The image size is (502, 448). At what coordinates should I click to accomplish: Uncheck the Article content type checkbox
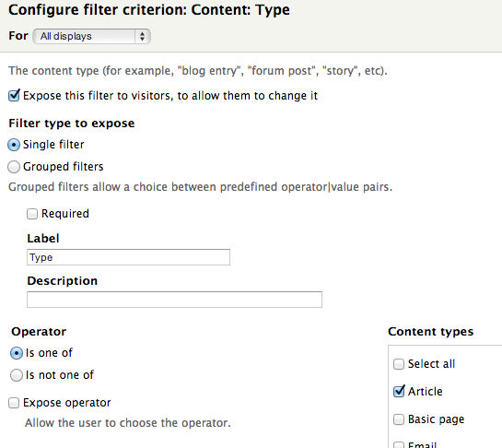[399, 391]
